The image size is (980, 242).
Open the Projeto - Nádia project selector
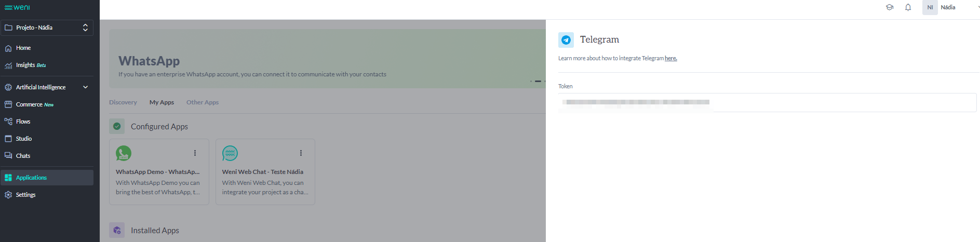click(47, 28)
